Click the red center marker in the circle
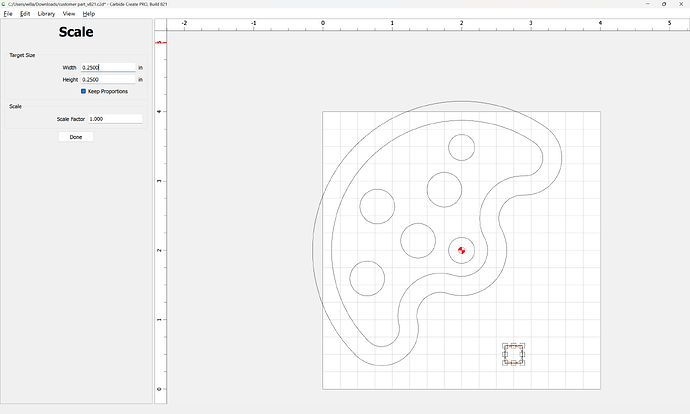The image size is (690, 414). [461, 250]
